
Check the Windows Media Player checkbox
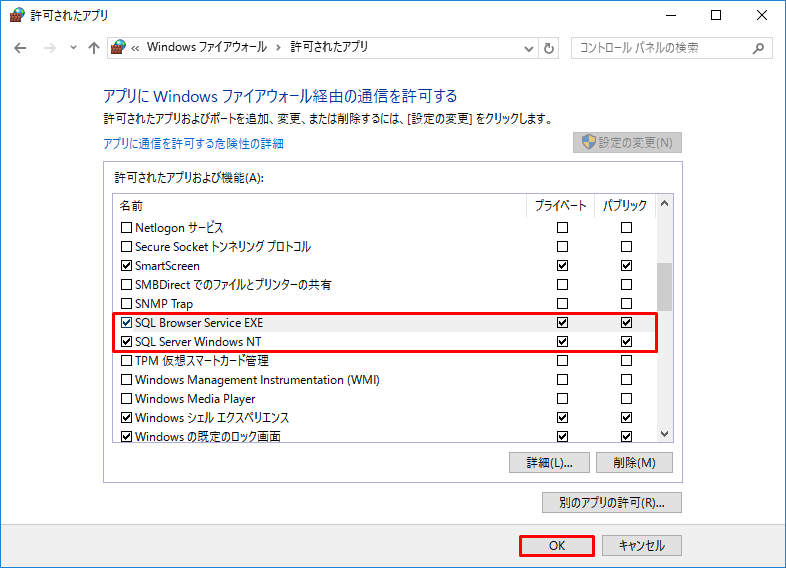(x=126, y=399)
